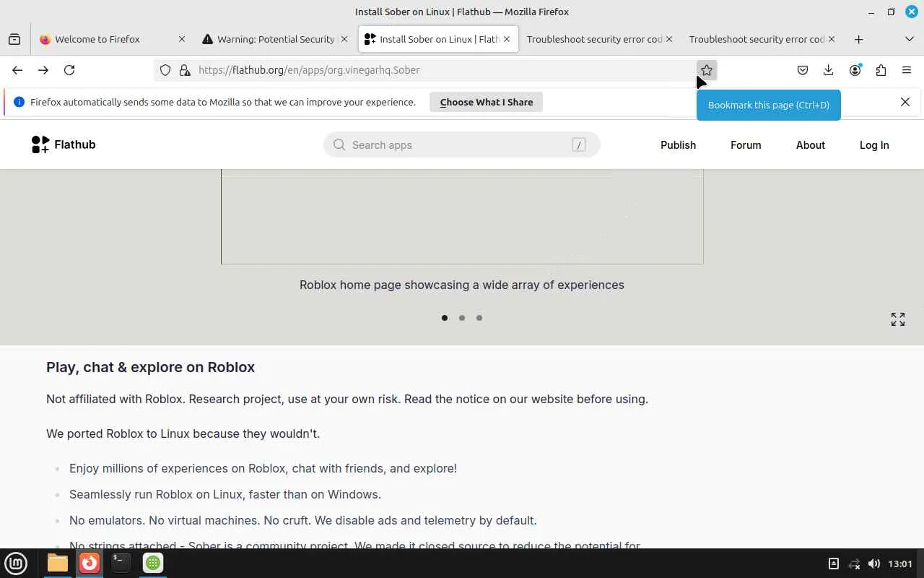924x578 pixels.
Task: Go forward one page
Action: tap(43, 70)
